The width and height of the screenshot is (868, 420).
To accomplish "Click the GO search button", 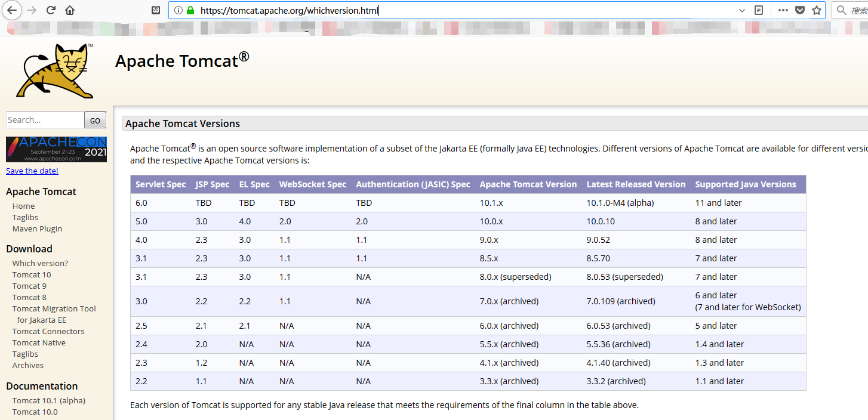I will (95, 120).
